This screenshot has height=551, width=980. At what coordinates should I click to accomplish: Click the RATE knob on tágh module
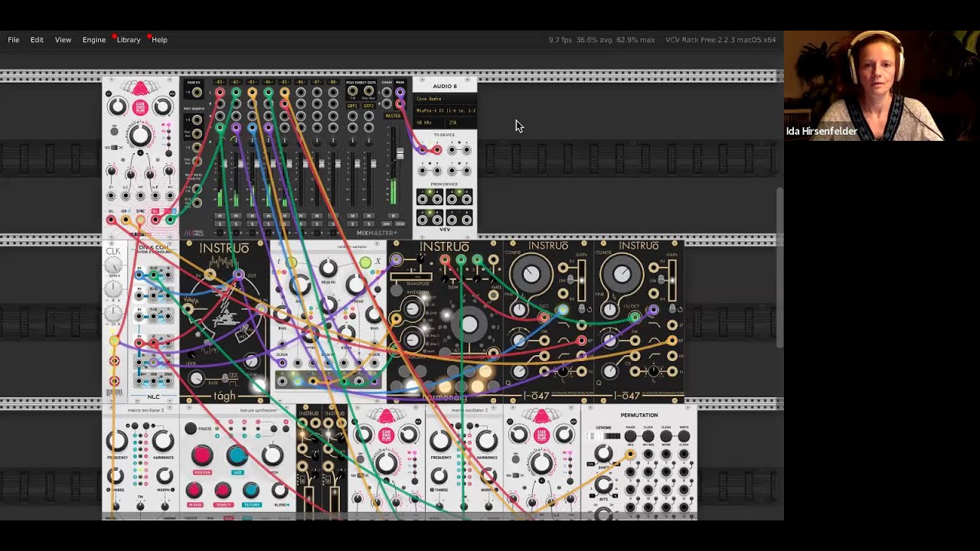click(197, 379)
